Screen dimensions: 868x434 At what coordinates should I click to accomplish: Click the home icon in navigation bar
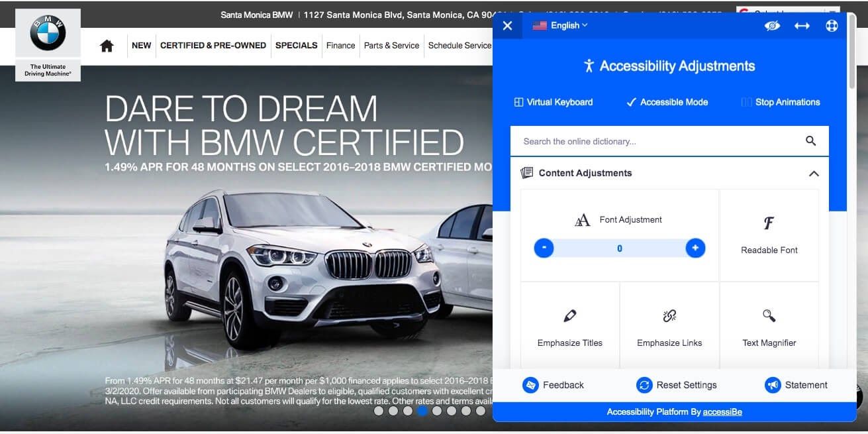tap(107, 46)
